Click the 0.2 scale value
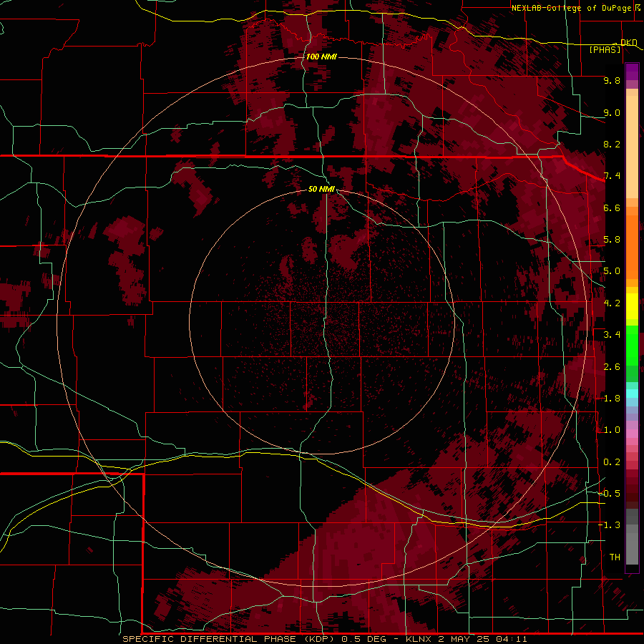644x644 pixels. [x=612, y=462]
